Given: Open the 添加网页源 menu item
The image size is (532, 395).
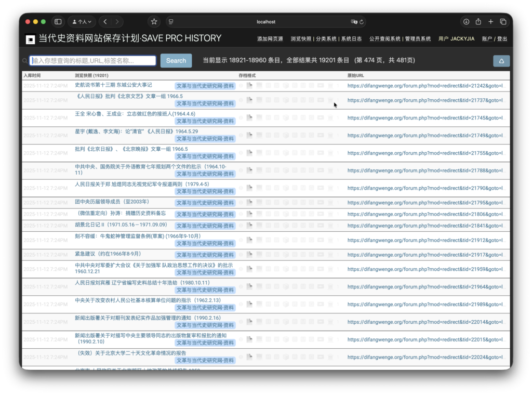Looking at the screenshot, I should [270, 39].
